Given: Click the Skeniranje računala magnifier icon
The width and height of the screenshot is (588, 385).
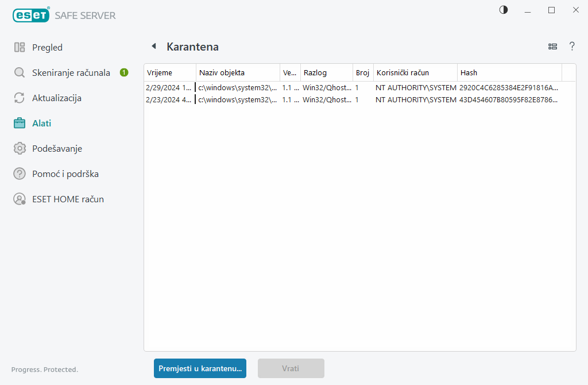Looking at the screenshot, I should pyautogui.click(x=20, y=73).
